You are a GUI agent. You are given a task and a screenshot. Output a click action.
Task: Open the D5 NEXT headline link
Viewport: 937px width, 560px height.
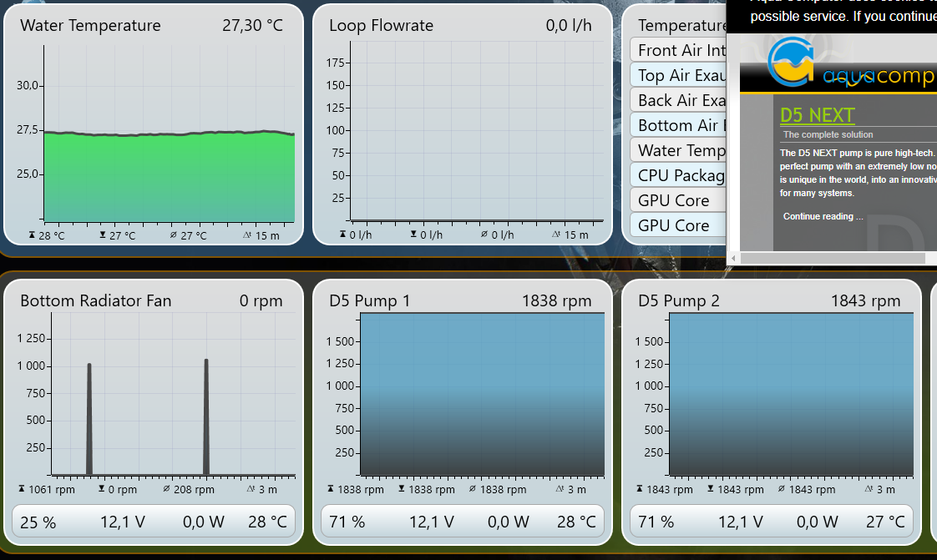click(817, 114)
